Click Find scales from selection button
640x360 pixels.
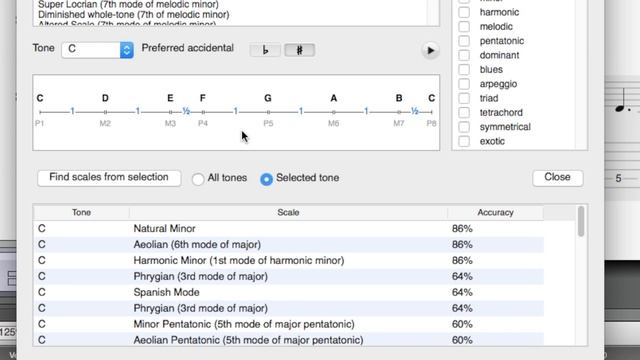[109, 178]
